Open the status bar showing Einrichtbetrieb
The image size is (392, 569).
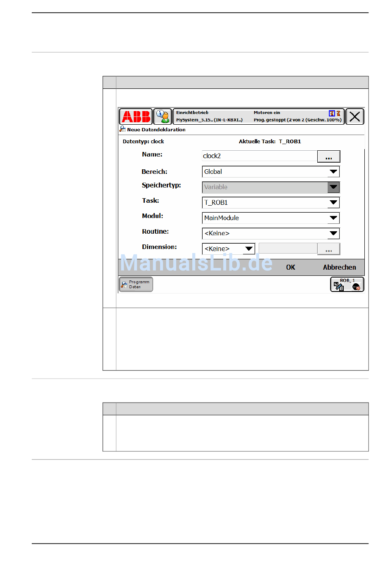pos(259,116)
